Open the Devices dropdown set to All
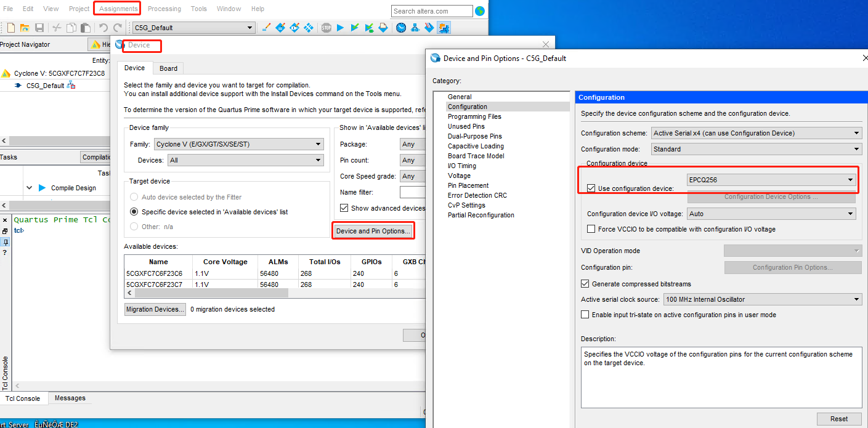 (x=245, y=160)
